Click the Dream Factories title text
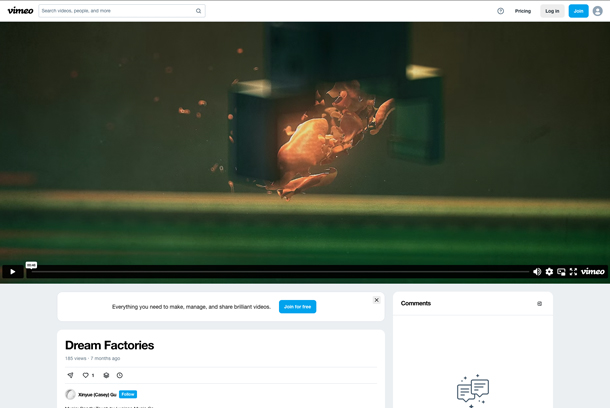Screen dimensions: 610x408 coord(109,345)
